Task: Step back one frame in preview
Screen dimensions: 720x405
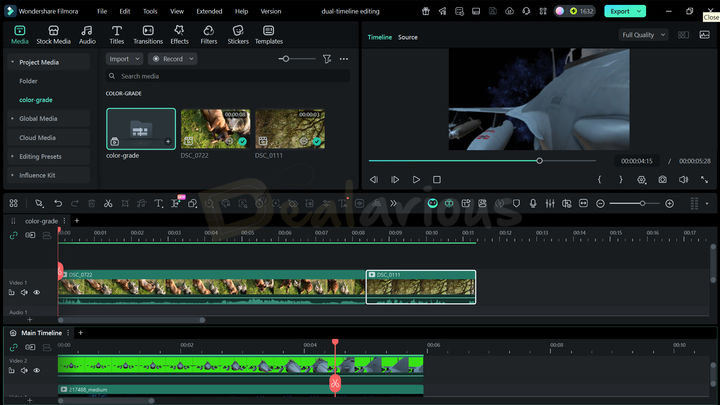Action: tap(374, 180)
